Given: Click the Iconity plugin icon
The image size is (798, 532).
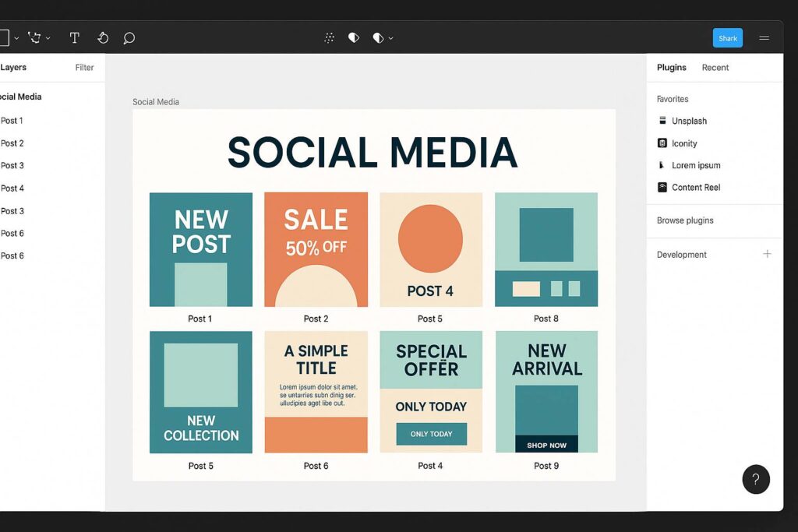Looking at the screenshot, I should (x=662, y=143).
